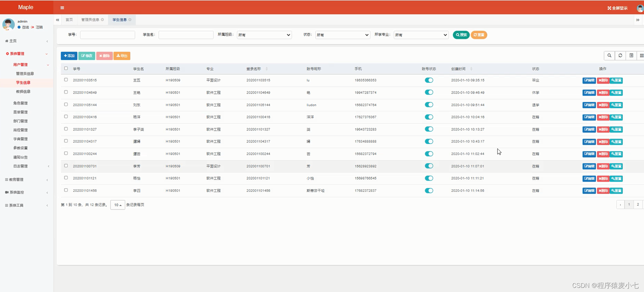Click the orange 重置 filter button
Image resolution: width=644 pixels, height=292 pixels.
click(x=479, y=35)
